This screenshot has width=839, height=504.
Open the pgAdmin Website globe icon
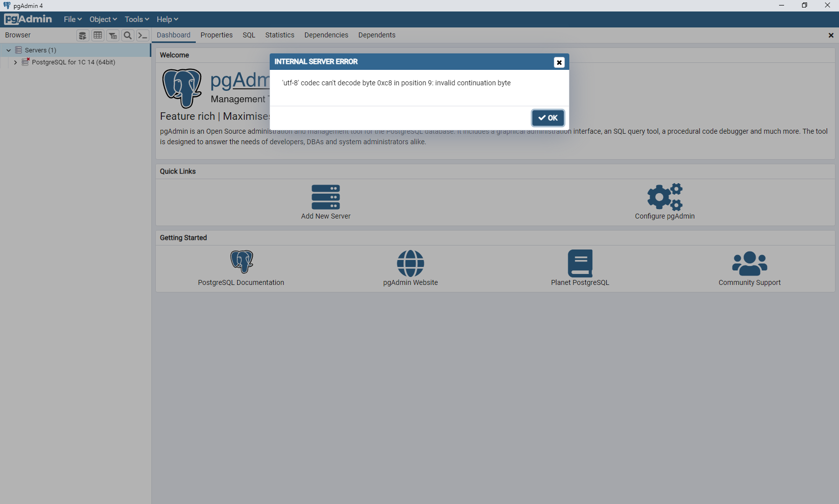[410, 263]
